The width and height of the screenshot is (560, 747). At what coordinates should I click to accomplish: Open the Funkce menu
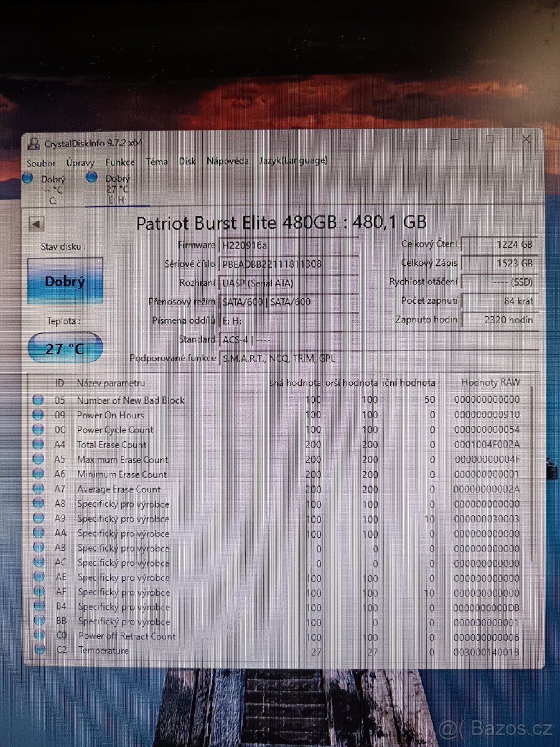[x=119, y=162]
